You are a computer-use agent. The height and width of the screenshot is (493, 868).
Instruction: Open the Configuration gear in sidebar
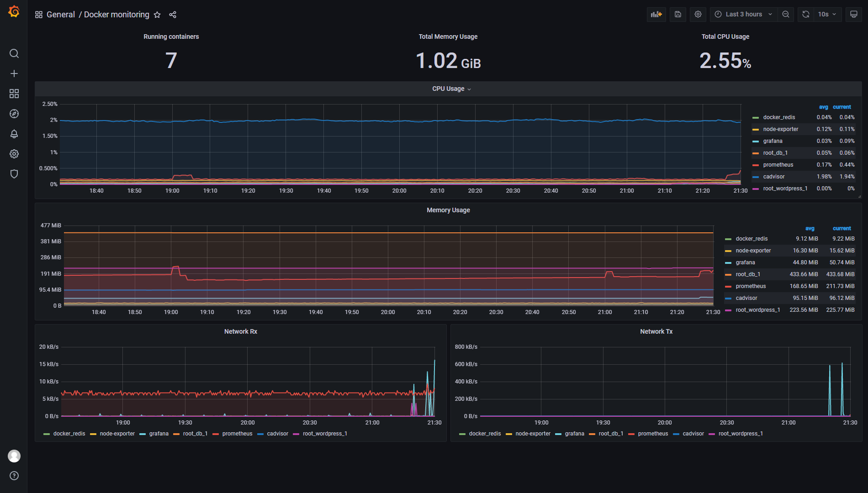pos(14,154)
